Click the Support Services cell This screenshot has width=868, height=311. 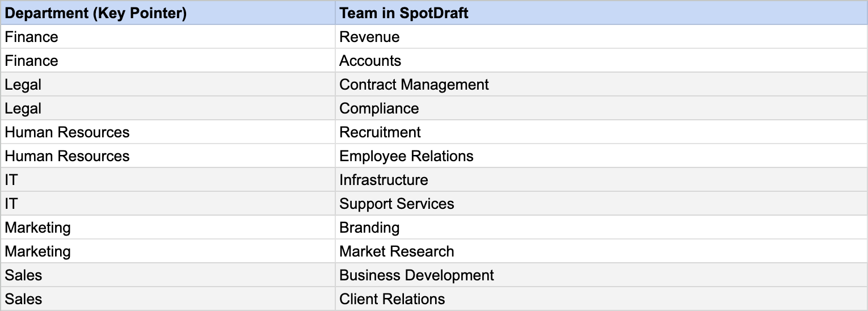(x=397, y=204)
